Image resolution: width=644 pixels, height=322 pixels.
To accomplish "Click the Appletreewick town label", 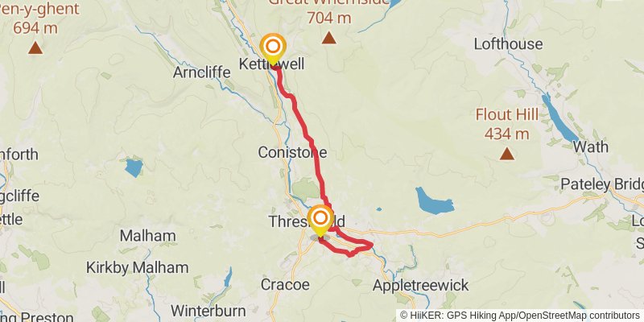I will coord(420,285).
